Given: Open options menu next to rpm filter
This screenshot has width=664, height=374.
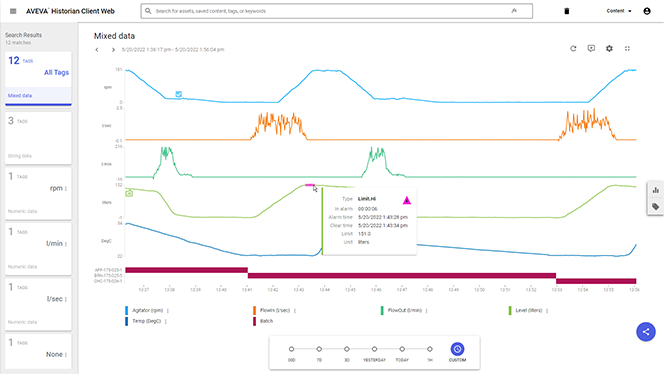Looking at the screenshot, I should [66, 188].
